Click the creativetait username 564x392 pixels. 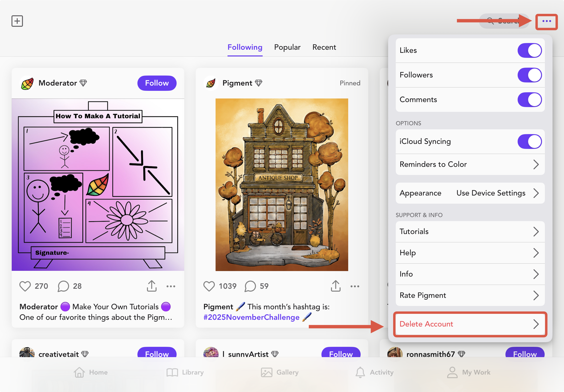[x=59, y=354]
